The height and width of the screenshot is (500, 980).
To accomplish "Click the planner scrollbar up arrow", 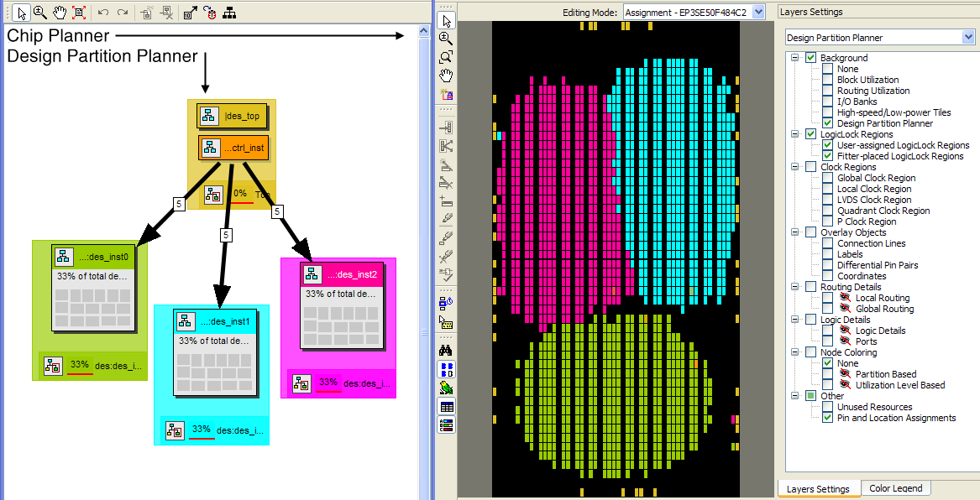I will [x=424, y=30].
